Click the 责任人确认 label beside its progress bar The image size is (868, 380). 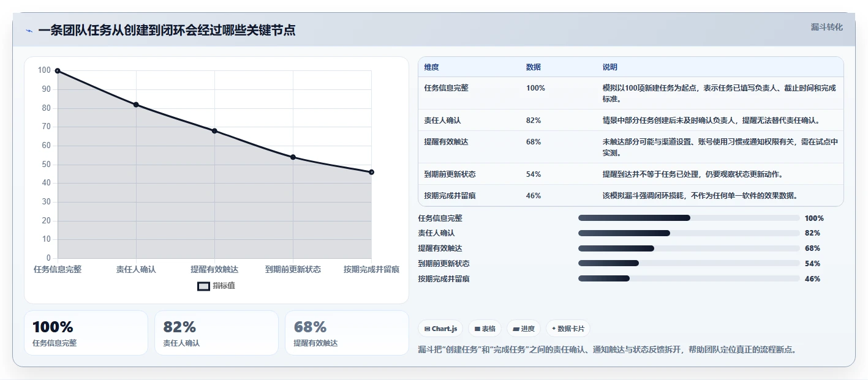437,233
